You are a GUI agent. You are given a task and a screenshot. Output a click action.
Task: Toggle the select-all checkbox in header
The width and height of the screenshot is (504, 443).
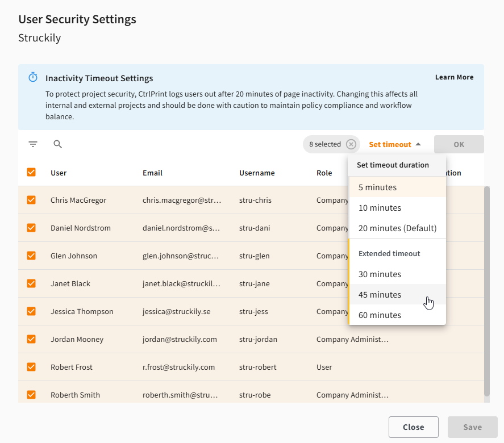pos(31,172)
